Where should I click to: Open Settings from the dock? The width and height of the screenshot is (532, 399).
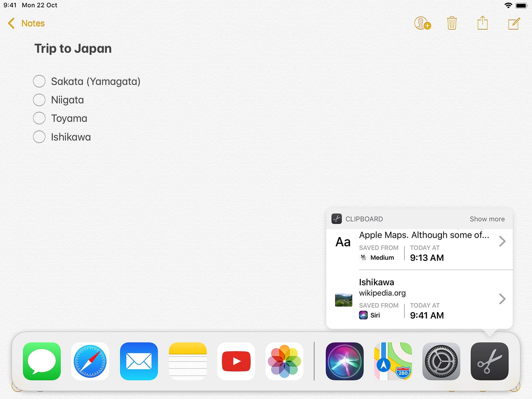tap(441, 361)
